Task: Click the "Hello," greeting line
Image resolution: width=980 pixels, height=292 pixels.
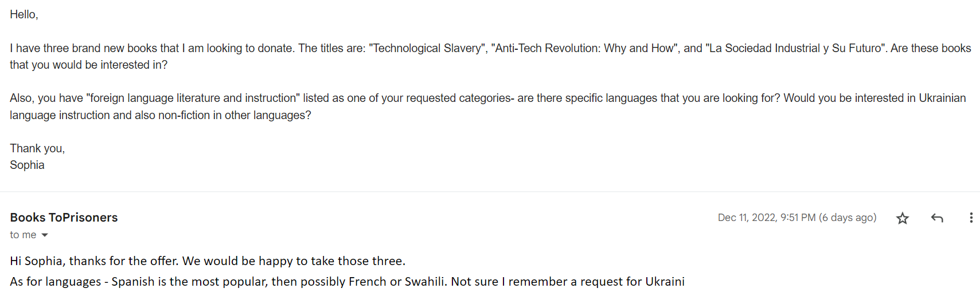Action: point(24,15)
